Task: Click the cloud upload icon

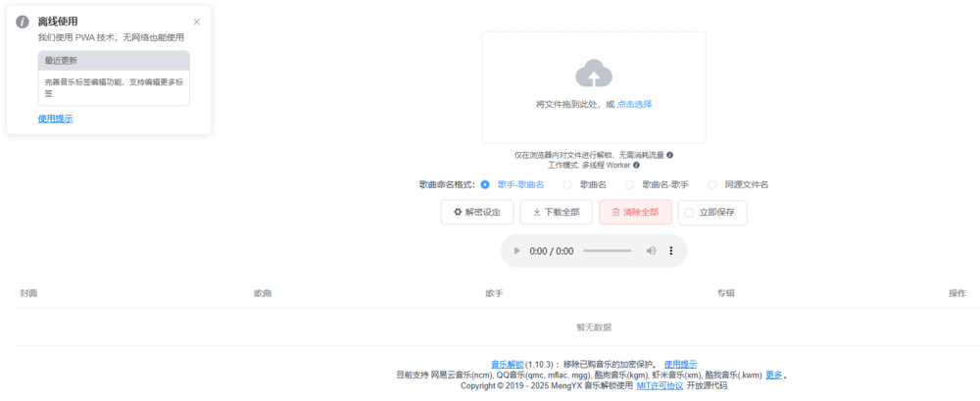Action: [x=594, y=74]
